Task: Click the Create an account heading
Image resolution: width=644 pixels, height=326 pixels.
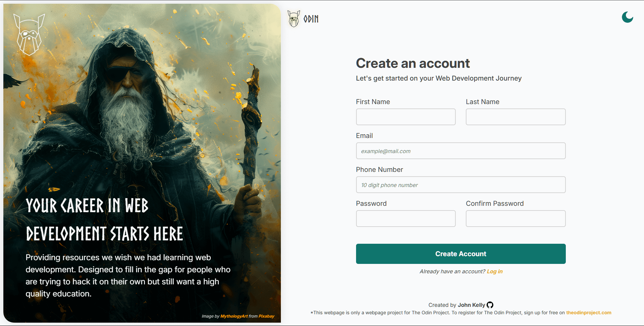Action: (x=413, y=63)
